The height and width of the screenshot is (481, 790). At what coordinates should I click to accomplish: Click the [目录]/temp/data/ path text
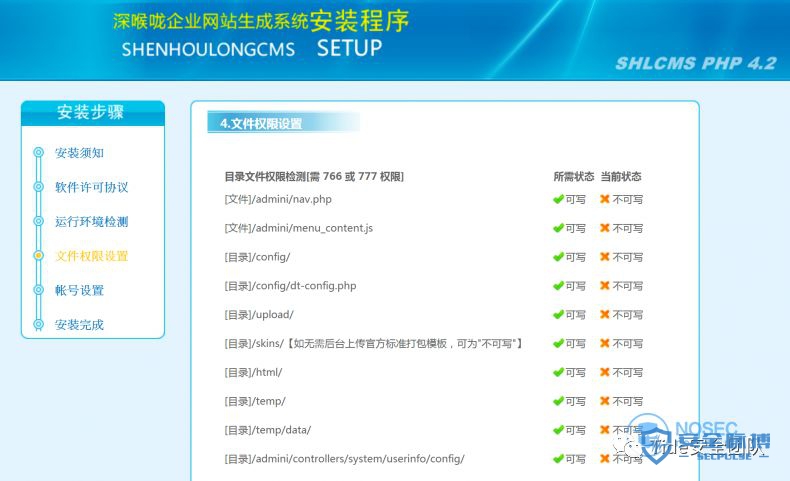[x=268, y=430]
